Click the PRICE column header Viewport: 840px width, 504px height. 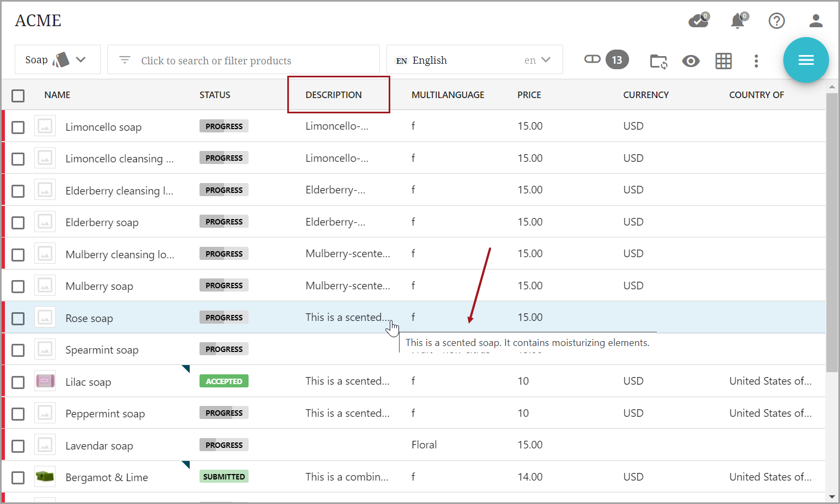[529, 95]
